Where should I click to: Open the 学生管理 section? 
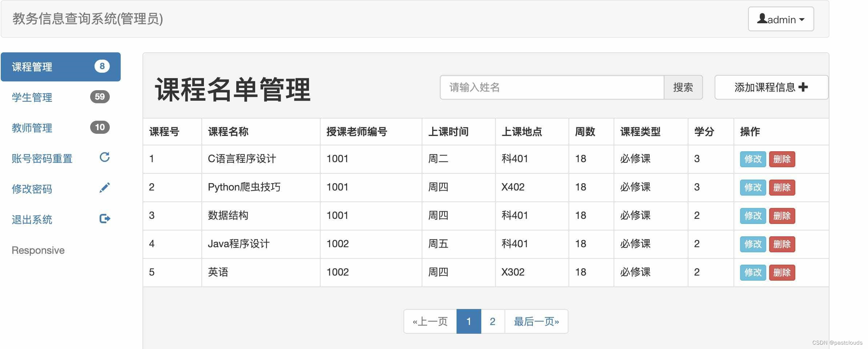pos(32,97)
